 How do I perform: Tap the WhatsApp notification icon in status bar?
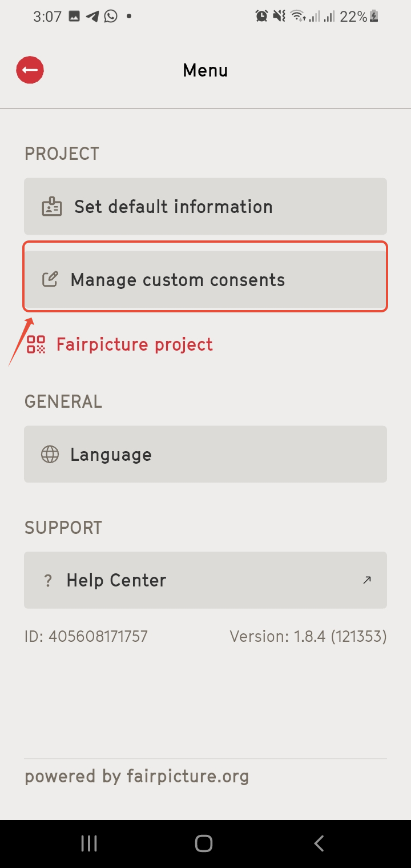click(x=111, y=16)
